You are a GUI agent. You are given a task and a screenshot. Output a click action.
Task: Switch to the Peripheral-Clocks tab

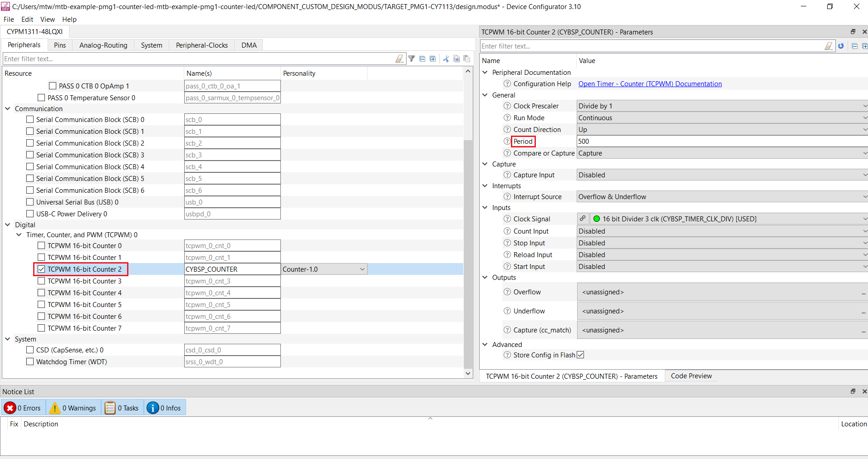click(202, 45)
